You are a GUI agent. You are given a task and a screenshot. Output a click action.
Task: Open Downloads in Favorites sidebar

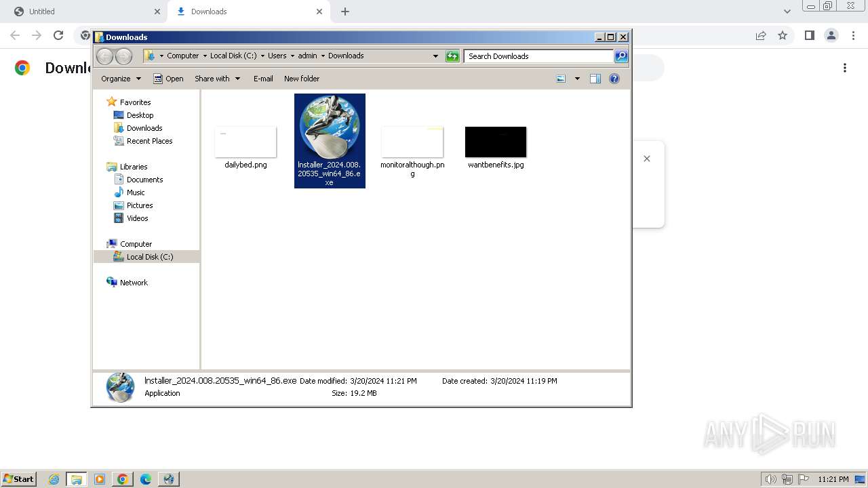(x=144, y=128)
